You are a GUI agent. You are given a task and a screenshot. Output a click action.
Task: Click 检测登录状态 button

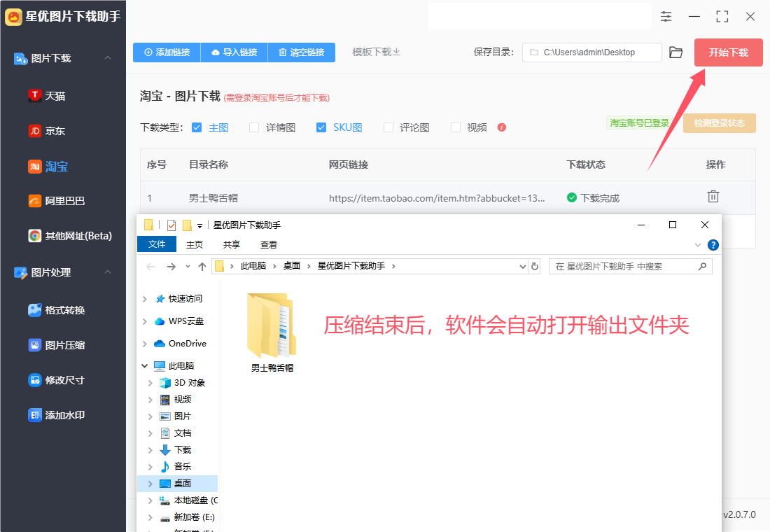pyautogui.click(x=720, y=122)
